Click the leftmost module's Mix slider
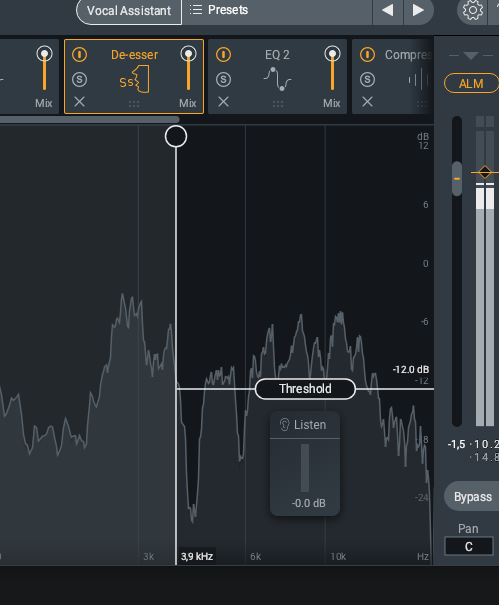 pos(44,69)
